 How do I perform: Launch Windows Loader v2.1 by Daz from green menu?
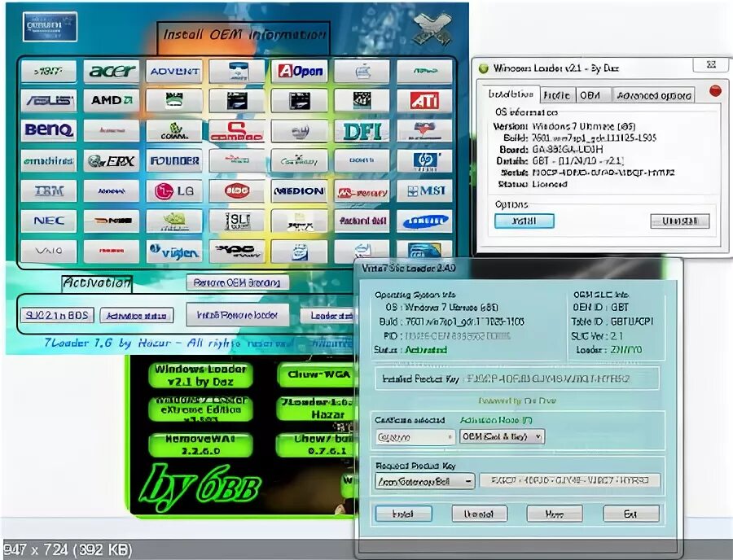(x=200, y=375)
